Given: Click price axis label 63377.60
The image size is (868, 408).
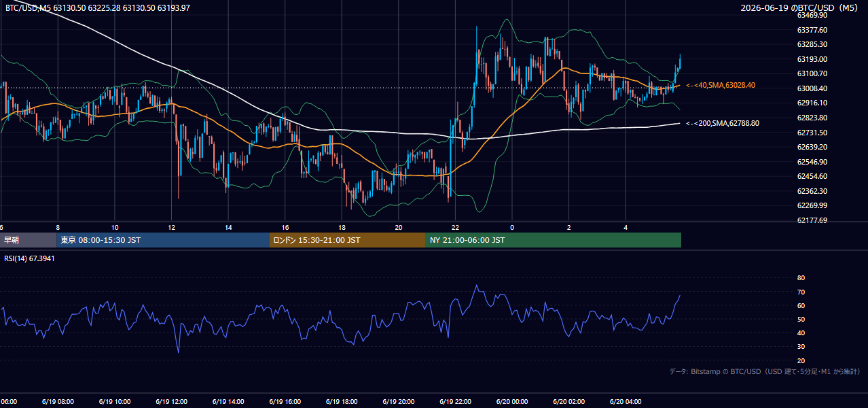Looking at the screenshot, I should point(812,30).
